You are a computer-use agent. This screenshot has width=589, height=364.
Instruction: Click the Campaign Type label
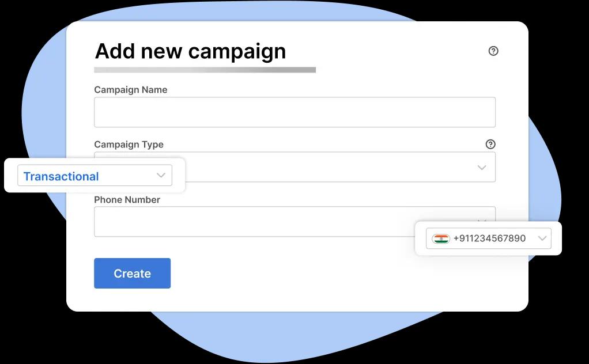pyautogui.click(x=129, y=145)
